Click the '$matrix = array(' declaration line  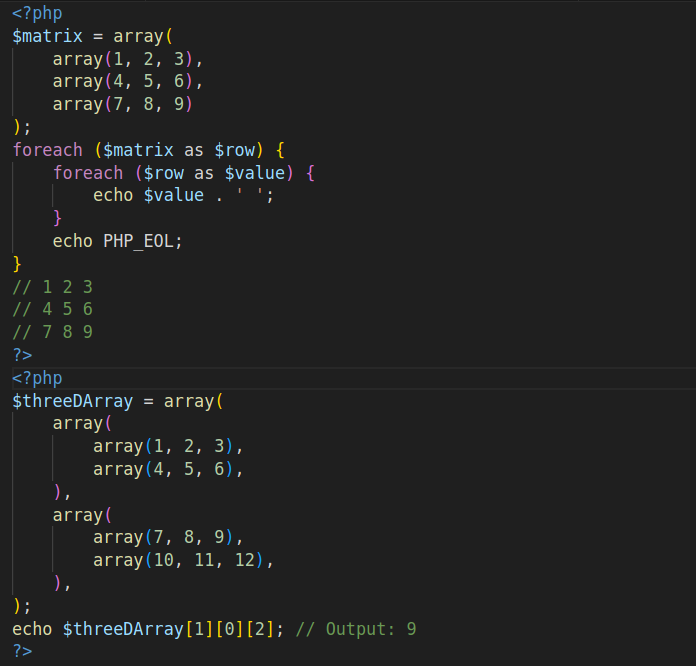click(x=92, y=36)
